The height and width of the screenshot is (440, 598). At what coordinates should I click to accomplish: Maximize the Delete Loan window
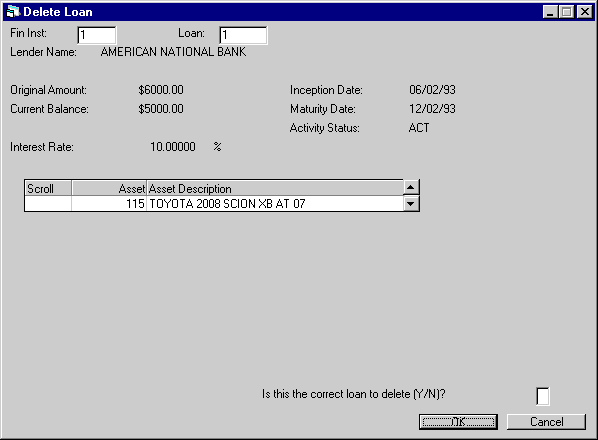pos(567,12)
